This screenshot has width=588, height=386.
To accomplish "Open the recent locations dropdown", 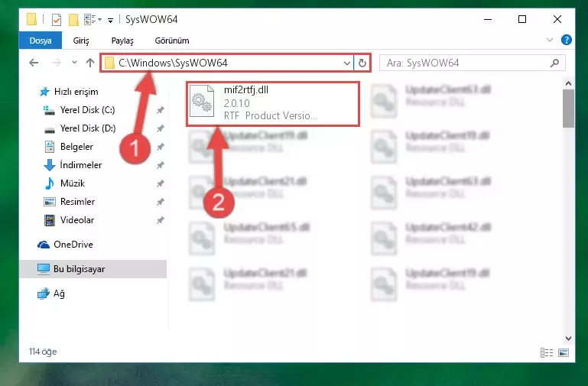I will click(x=74, y=63).
